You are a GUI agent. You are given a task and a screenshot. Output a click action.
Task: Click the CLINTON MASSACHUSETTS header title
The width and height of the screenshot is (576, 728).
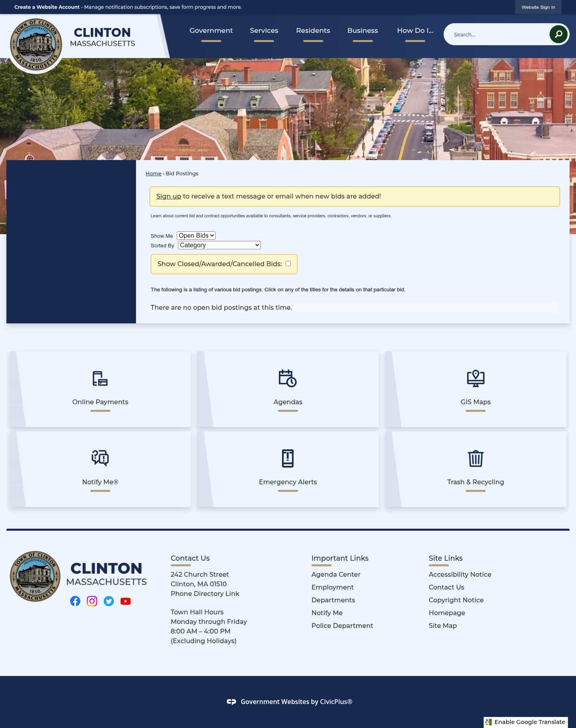[x=102, y=37]
